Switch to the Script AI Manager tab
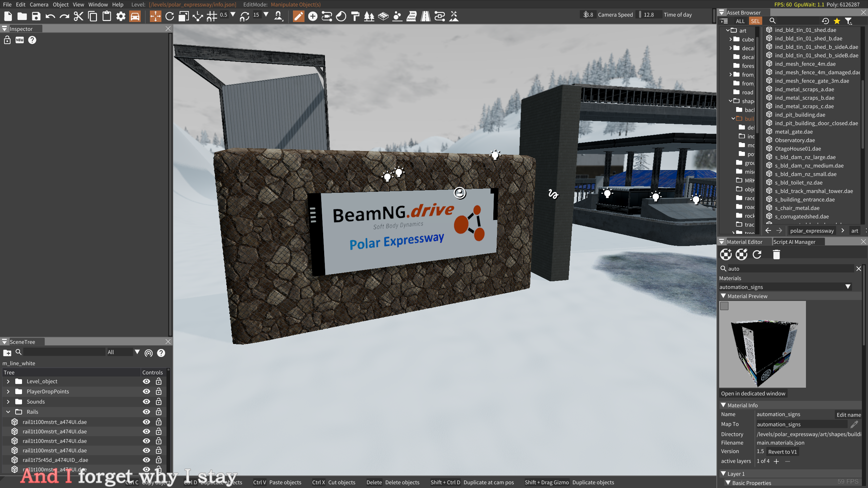This screenshot has height=488, width=868. 794,242
